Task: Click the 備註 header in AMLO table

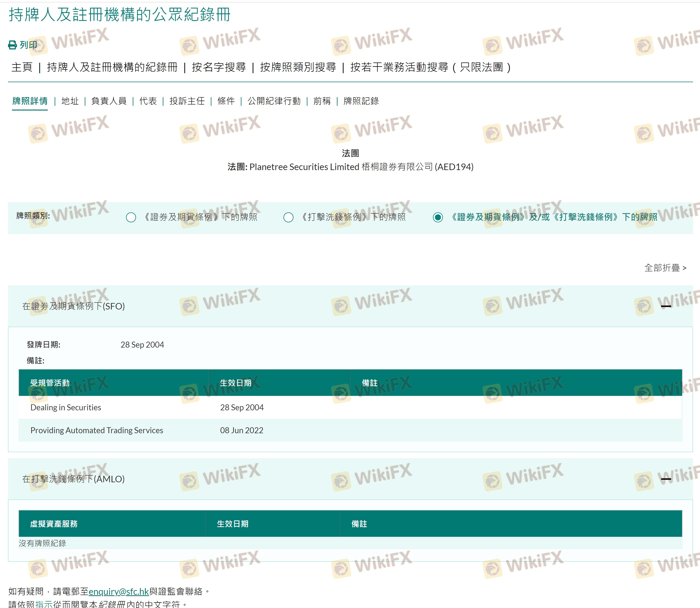Action: (x=359, y=524)
